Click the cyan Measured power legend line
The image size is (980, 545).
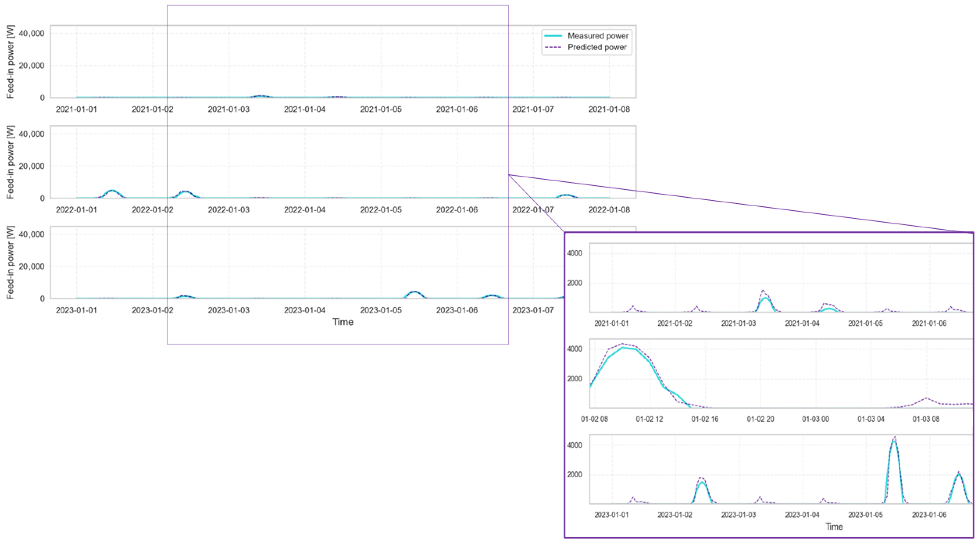point(553,36)
